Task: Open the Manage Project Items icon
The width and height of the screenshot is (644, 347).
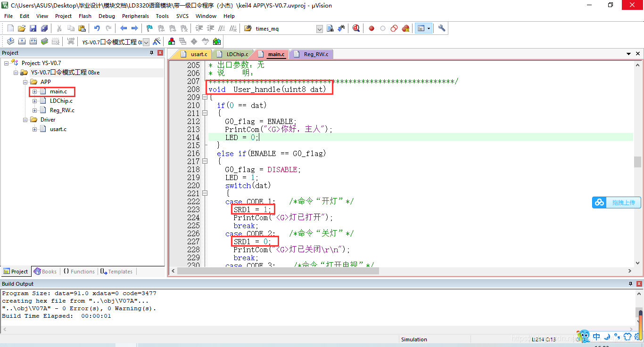Action: pyautogui.click(x=171, y=41)
